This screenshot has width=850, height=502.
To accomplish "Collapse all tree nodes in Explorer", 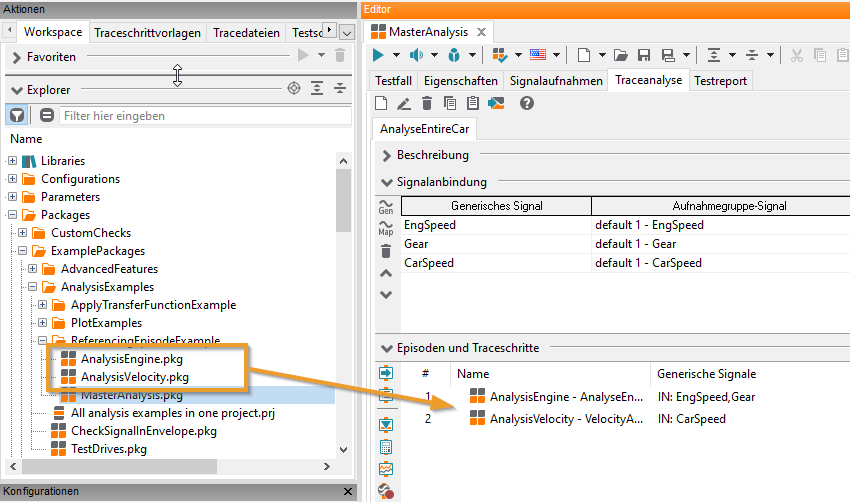I will tap(340, 88).
